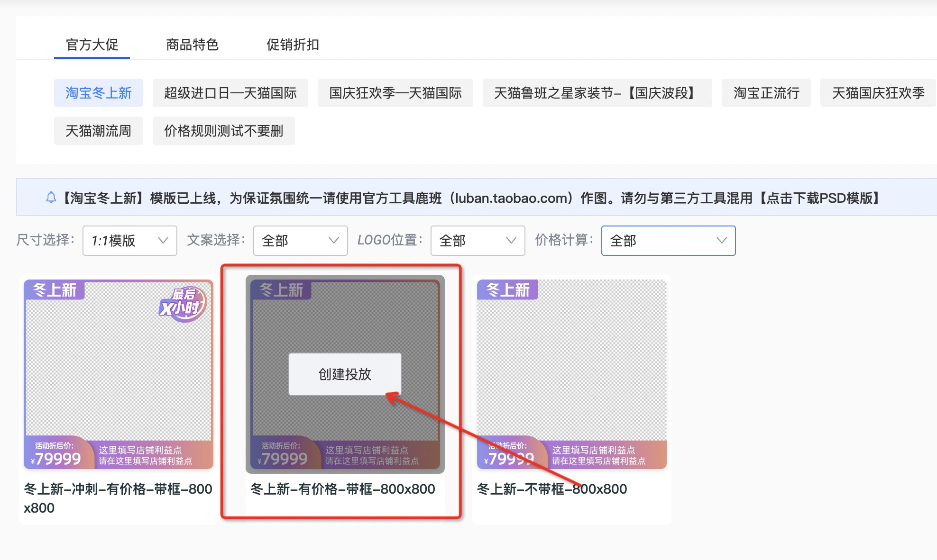Switch to the 官方大促 tab

(92, 45)
